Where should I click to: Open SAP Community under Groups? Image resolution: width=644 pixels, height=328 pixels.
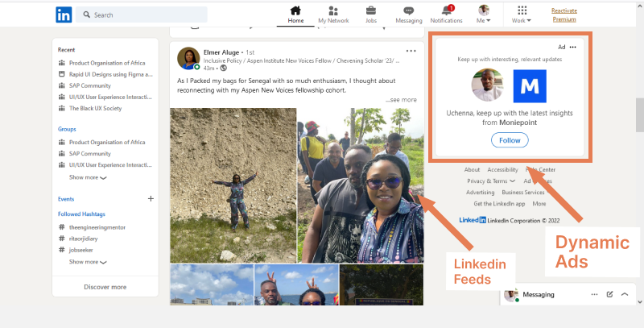[90, 153]
